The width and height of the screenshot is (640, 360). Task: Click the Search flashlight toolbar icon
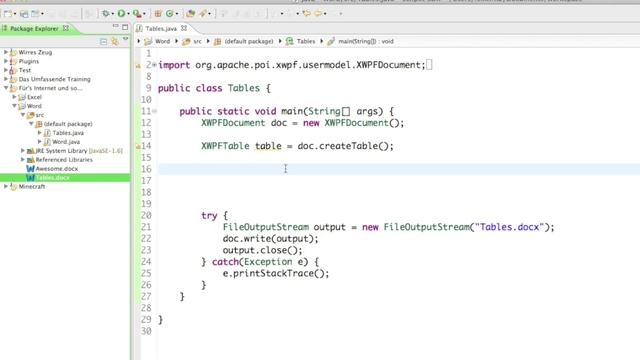click(x=203, y=14)
